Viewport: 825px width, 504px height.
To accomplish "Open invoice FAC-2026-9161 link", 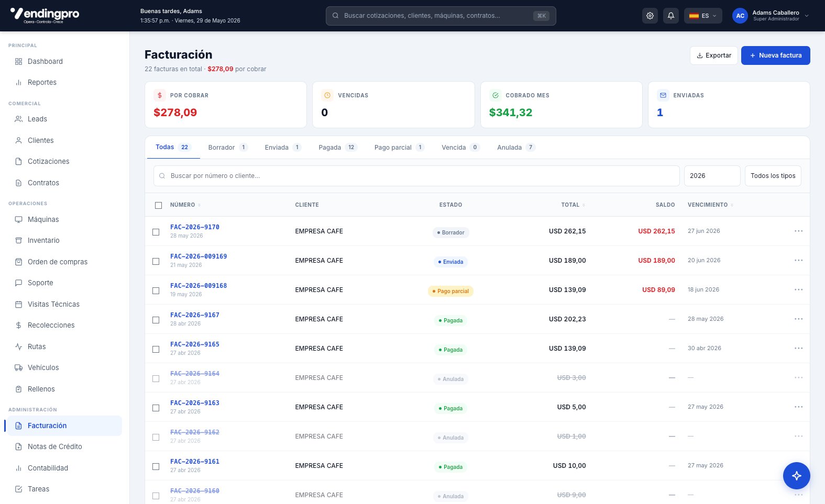I will click(x=195, y=462).
